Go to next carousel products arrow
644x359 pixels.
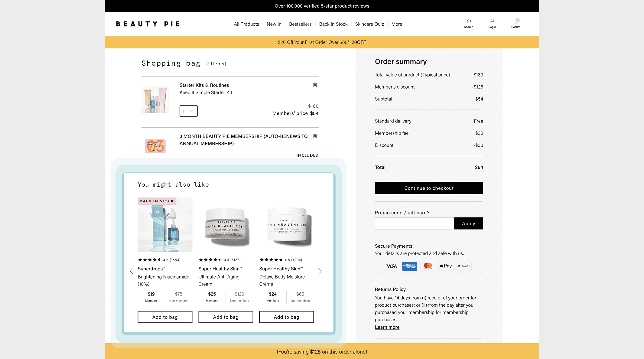tap(320, 271)
